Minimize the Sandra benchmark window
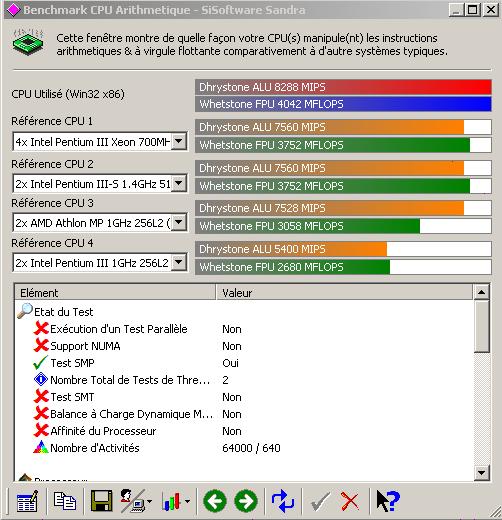The image size is (502, 520). (456, 10)
